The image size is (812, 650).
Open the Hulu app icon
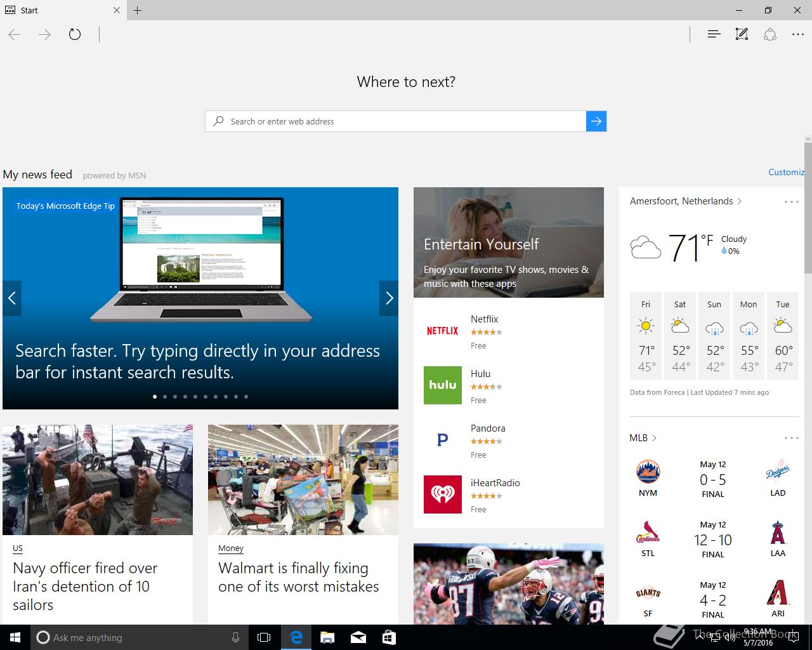[x=443, y=385]
